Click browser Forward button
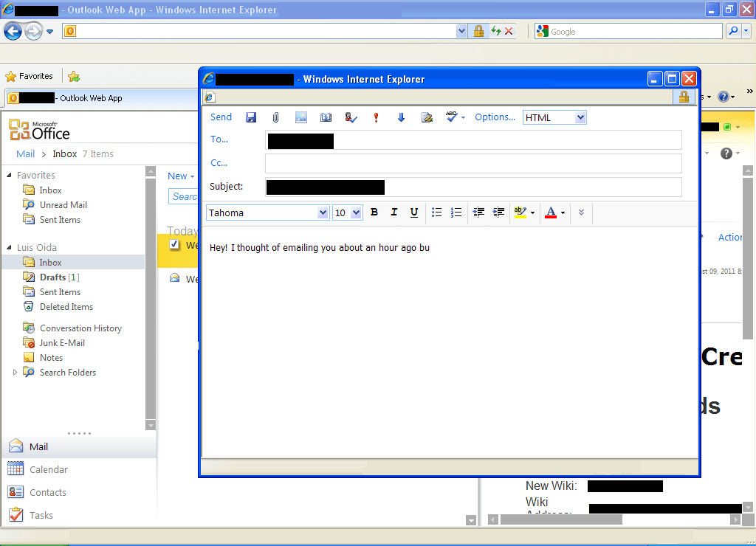The image size is (756, 546). point(32,32)
